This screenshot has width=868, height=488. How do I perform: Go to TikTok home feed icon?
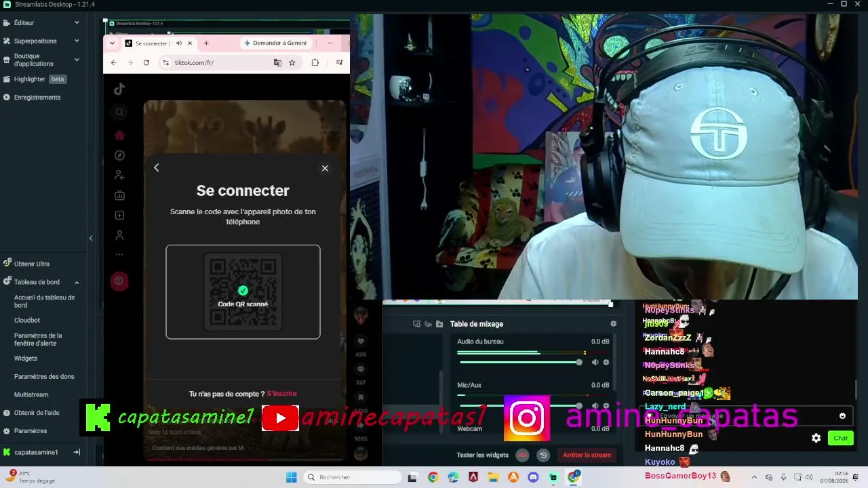(119, 135)
